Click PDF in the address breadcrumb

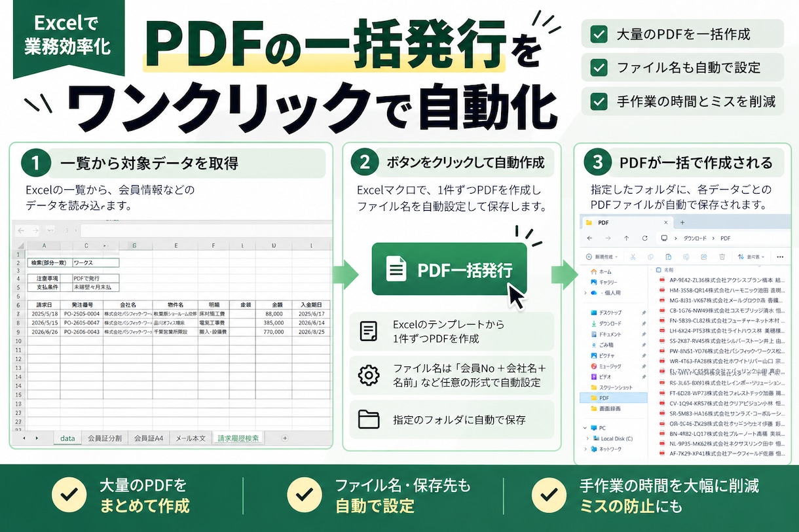725,238
